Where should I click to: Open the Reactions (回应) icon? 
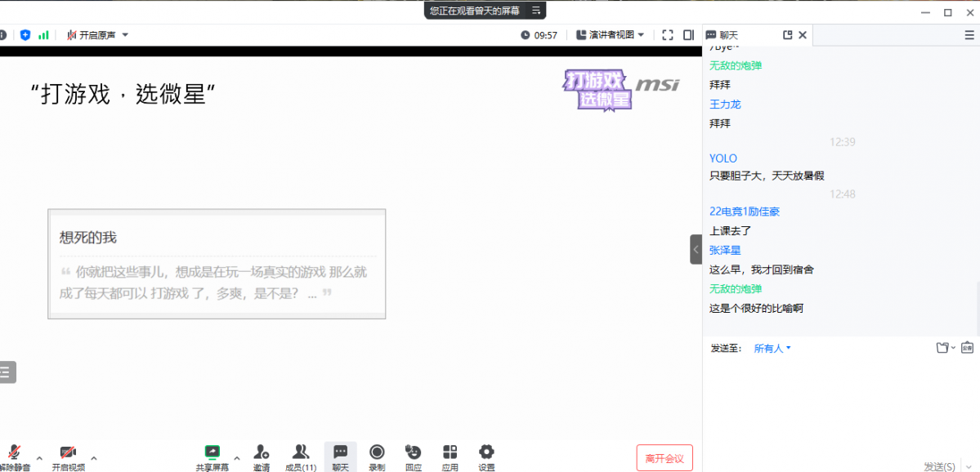(x=414, y=452)
